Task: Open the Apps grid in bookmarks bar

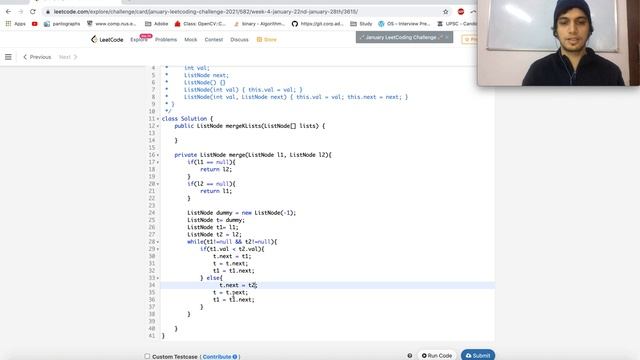Action: click(16, 24)
